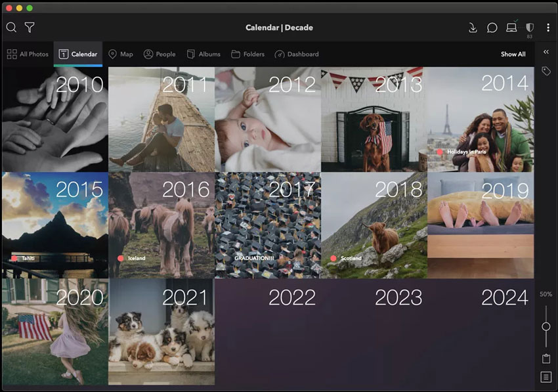
Task: Open the clipboard panel on the right
Action: pos(546,358)
